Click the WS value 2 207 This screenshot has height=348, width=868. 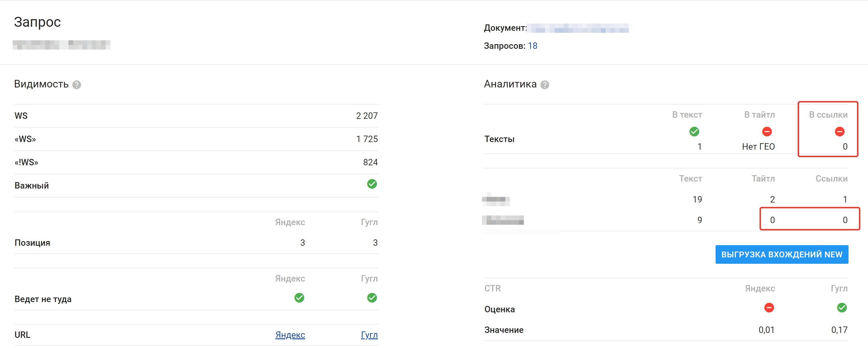[367, 116]
